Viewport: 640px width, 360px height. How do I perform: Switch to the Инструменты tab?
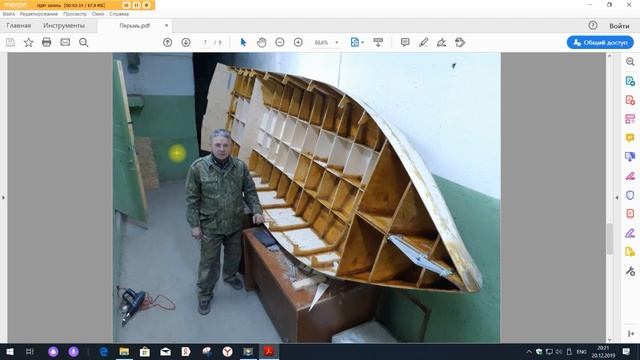(64, 25)
